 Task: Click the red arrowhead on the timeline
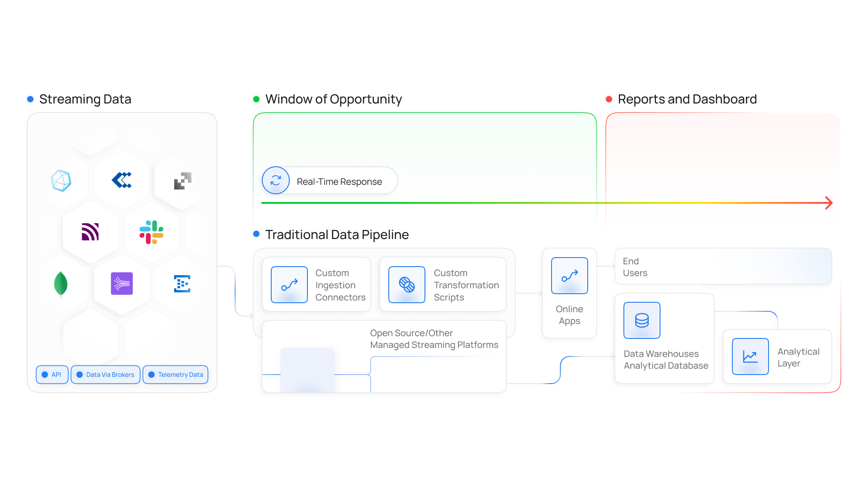pyautogui.click(x=829, y=203)
